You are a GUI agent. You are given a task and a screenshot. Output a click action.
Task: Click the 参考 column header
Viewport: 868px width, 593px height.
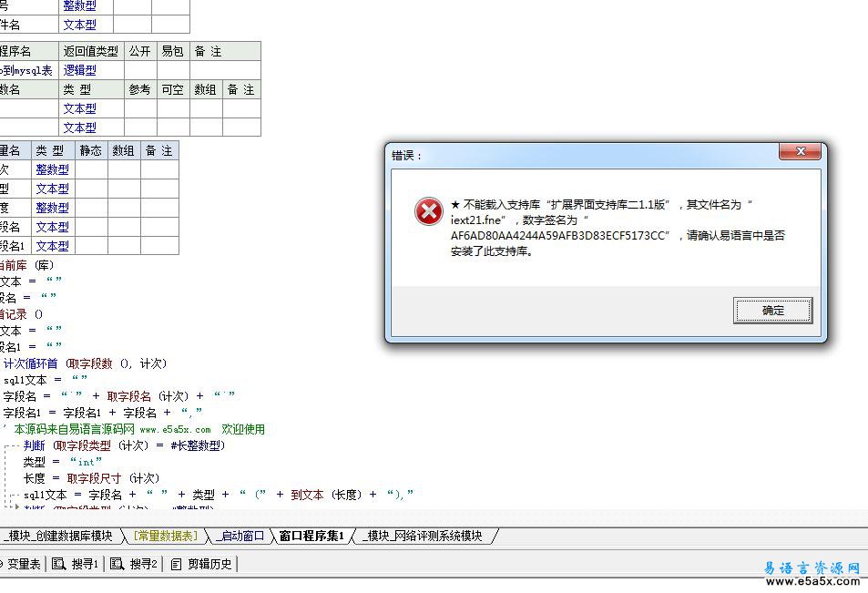140,89
